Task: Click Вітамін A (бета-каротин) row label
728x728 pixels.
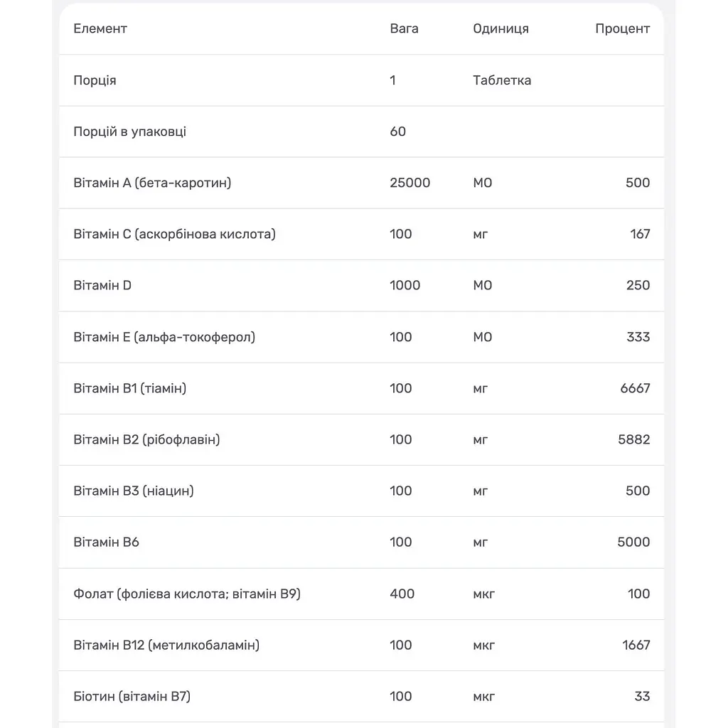Action: click(152, 183)
